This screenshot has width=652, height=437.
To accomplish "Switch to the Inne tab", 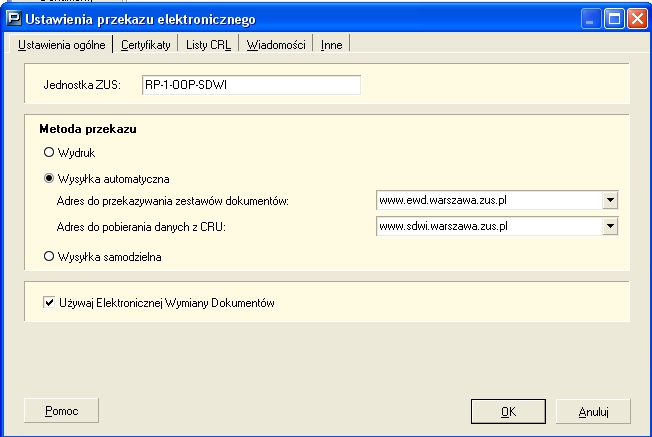I will coord(331,45).
